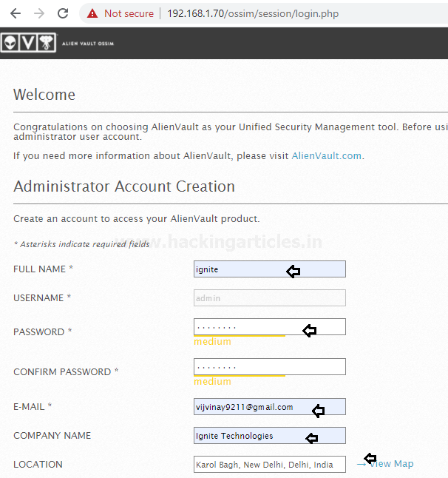Viewport: 448px width, 478px height.
Task: Click the Password strength bar
Action: (239, 336)
